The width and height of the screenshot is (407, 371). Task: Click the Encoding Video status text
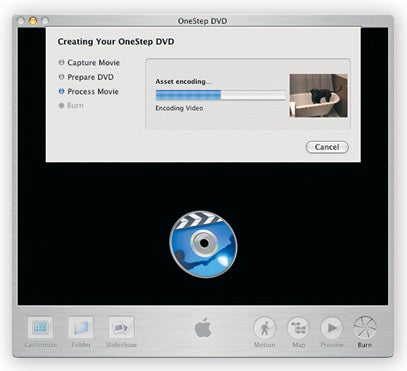point(179,108)
